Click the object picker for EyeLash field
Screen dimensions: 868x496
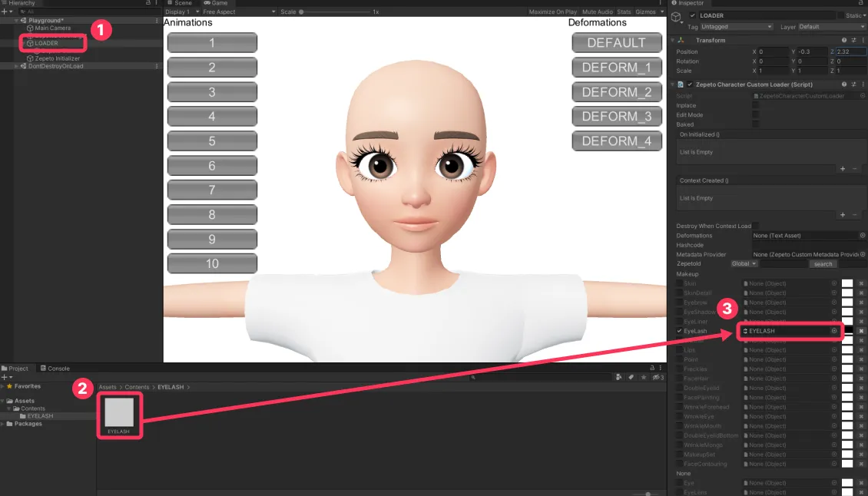coord(833,331)
